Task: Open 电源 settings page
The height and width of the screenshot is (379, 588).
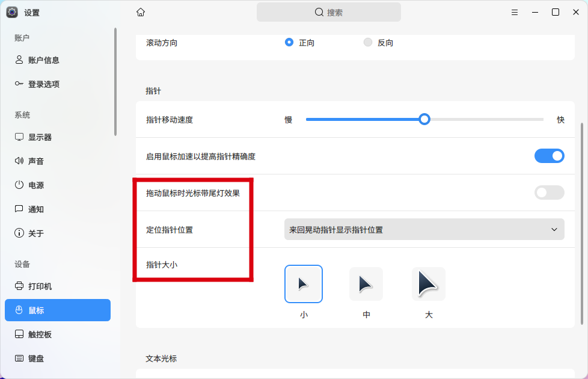Action: (58, 185)
